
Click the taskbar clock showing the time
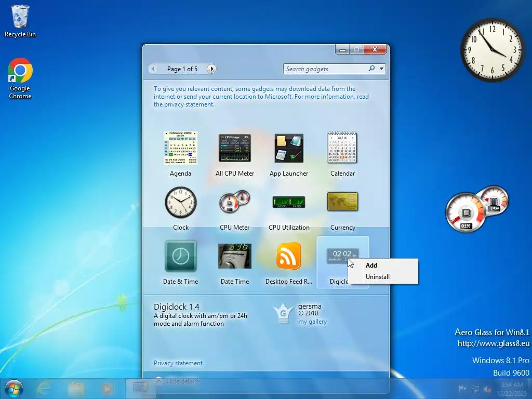tap(512, 389)
